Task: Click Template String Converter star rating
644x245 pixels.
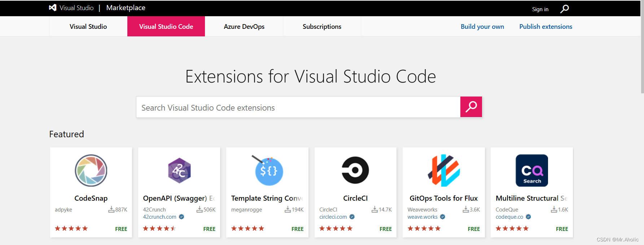Action: pos(247,228)
